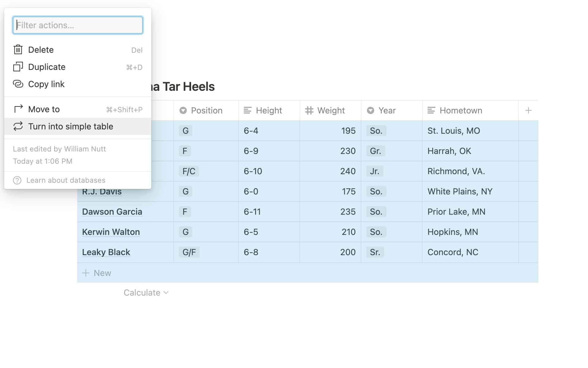Select Turn into simple table
The width and height of the screenshot is (588, 368).
tap(70, 126)
